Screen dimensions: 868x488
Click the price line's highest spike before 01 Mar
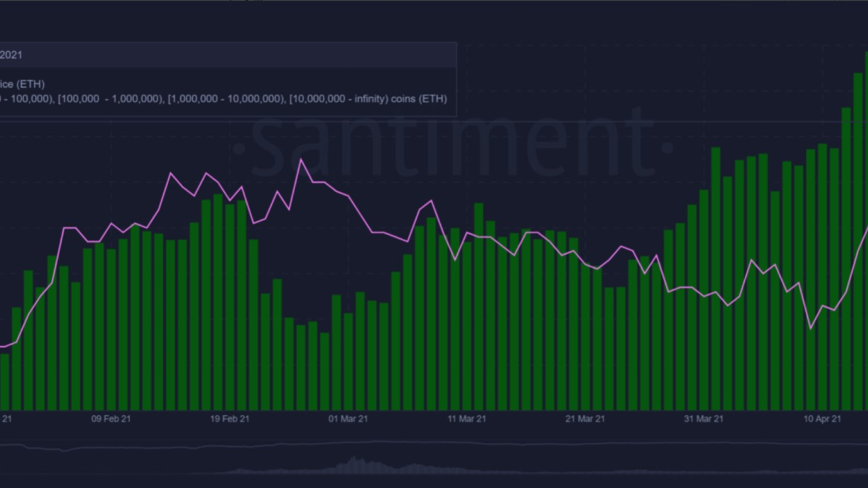point(301,159)
